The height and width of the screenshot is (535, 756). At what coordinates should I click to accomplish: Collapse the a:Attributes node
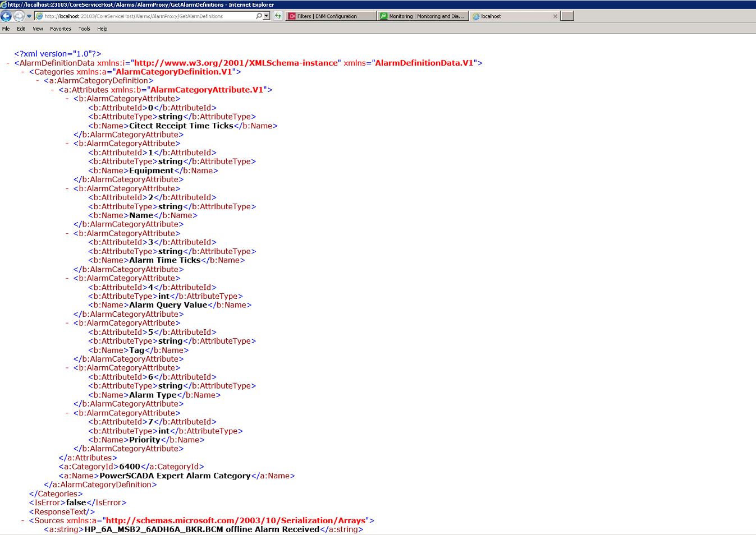(52, 90)
